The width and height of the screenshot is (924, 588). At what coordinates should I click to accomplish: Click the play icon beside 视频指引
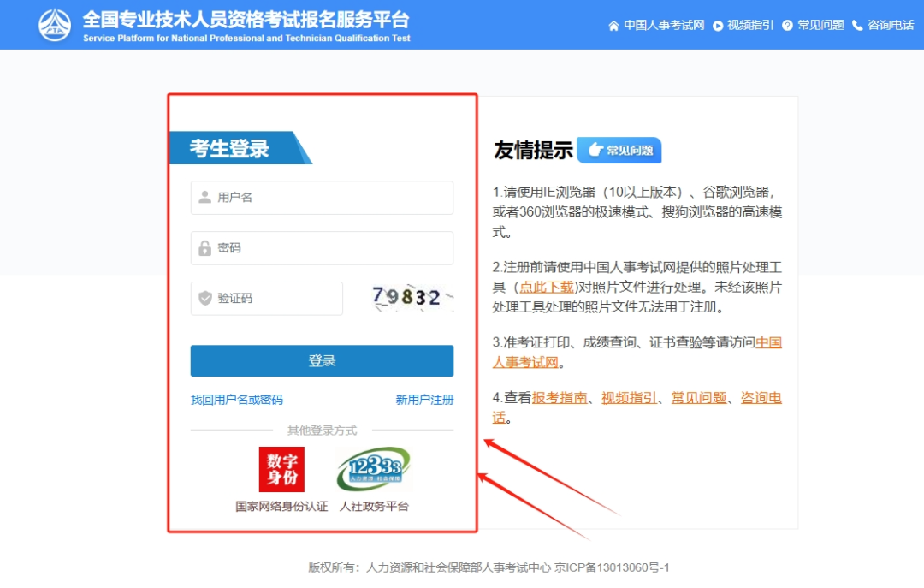point(718,26)
